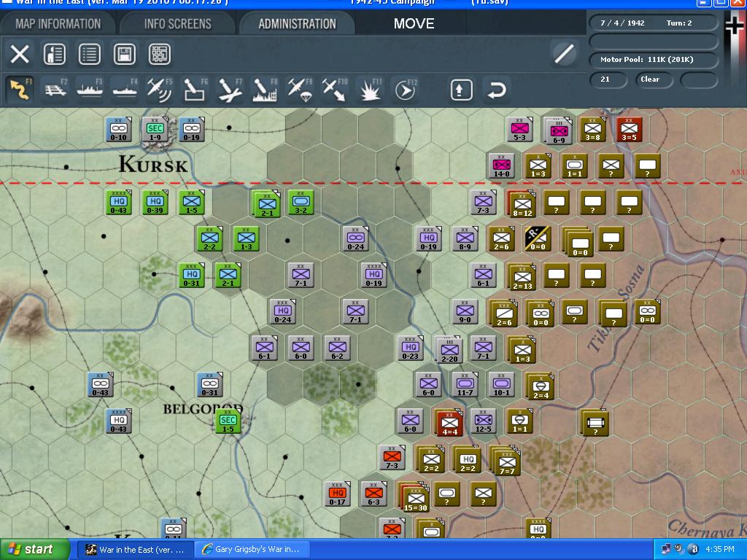Image resolution: width=747 pixels, height=560 pixels.
Task: Select the Soviet 15=30 stack
Action: pos(414,497)
